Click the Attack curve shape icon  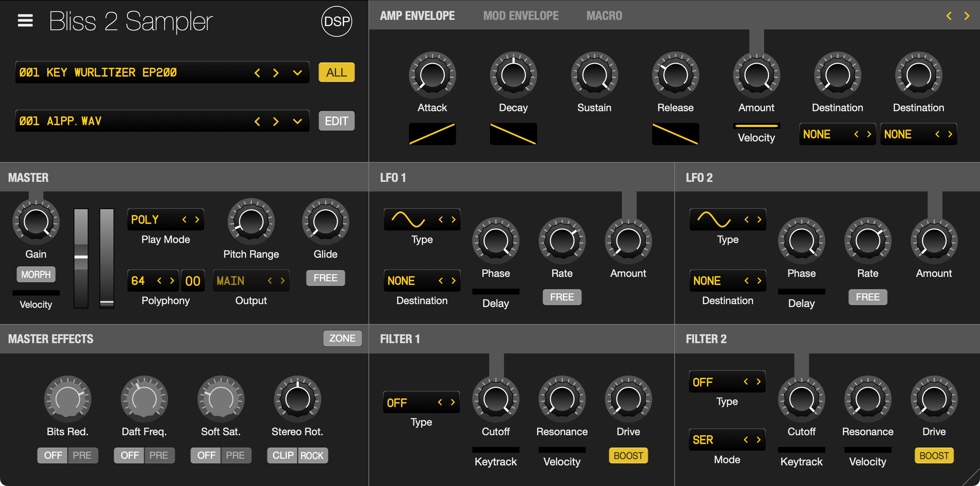pos(432,134)
